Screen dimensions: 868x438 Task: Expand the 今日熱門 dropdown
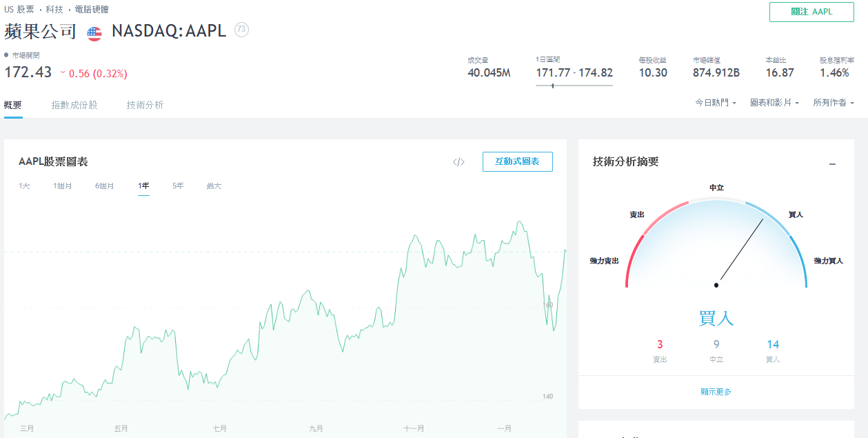tap(716, 103)
